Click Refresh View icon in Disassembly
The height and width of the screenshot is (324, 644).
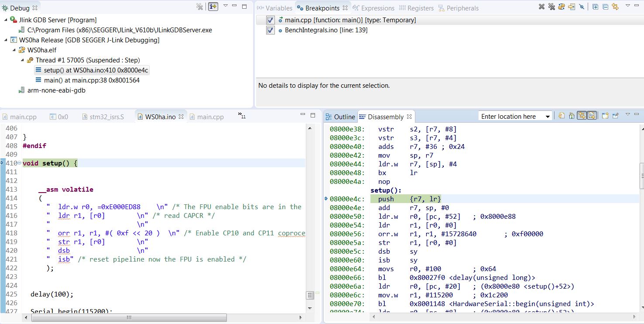(562, 116)
